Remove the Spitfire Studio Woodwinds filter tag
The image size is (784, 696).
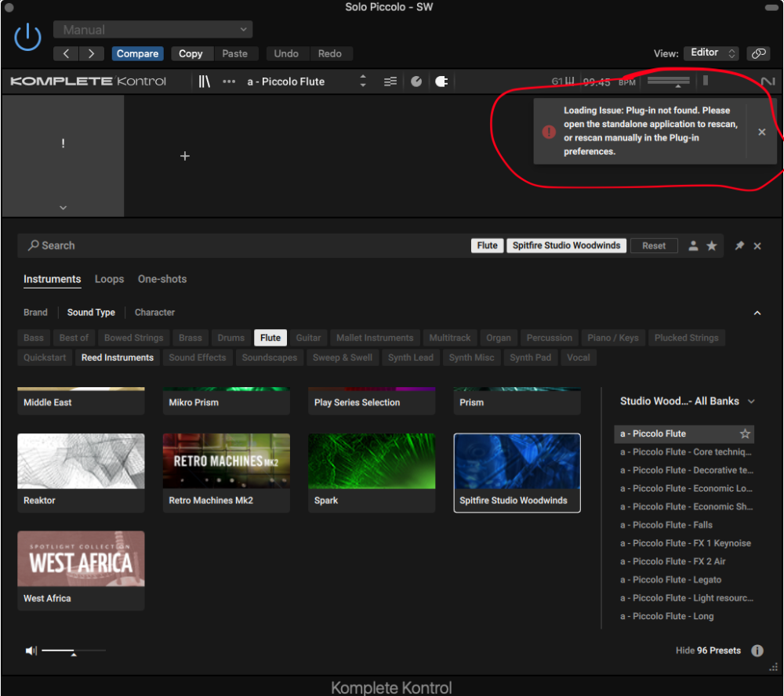click(x=567, y=245)
